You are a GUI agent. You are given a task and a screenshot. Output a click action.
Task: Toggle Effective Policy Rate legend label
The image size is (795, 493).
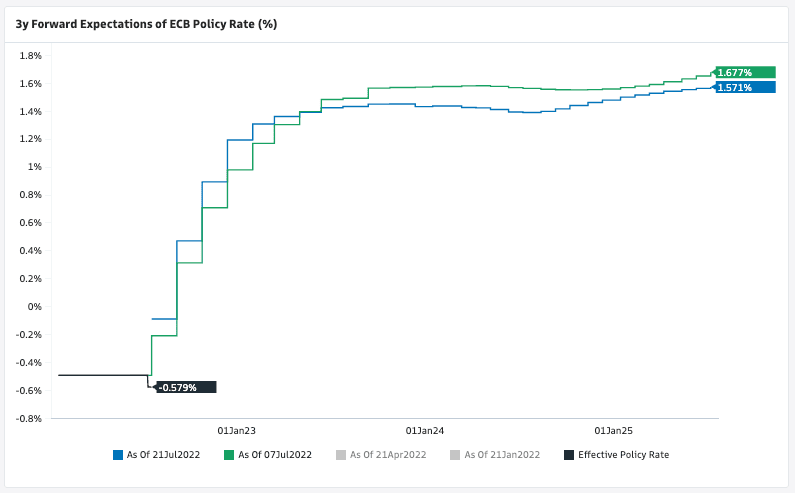click(623, 455)
